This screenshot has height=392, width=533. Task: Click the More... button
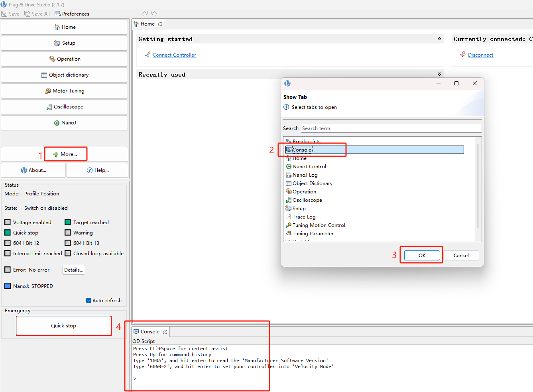coord(65,154)
